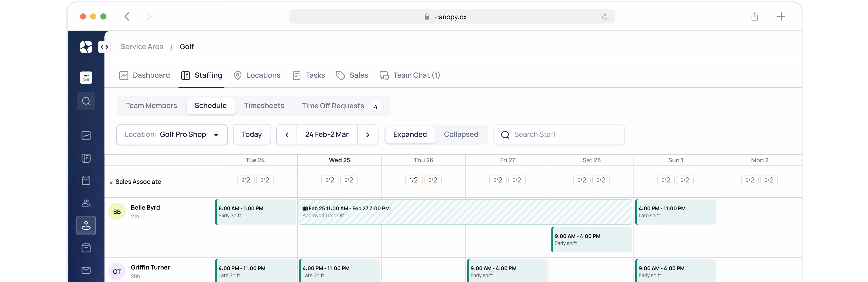Click the suitcase icon on Approved Time Off
The image size is (868, 282).
click(305, 208)
